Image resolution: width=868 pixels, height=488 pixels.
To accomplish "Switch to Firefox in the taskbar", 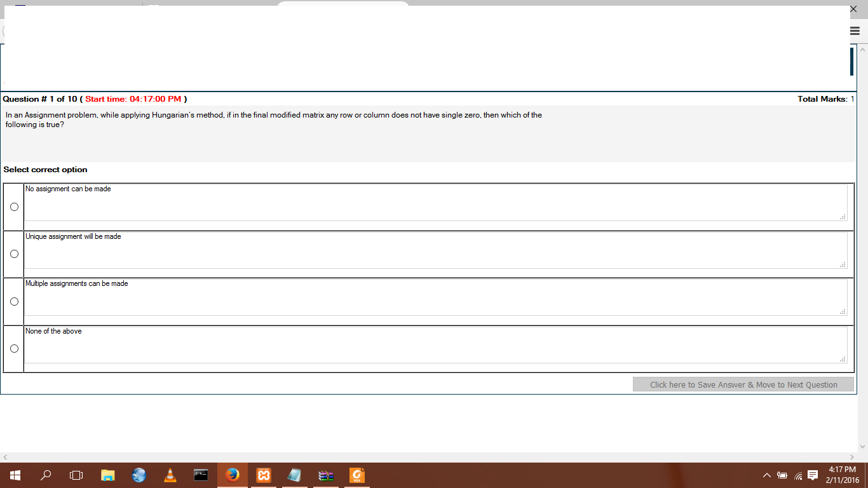I will (233, 475).
